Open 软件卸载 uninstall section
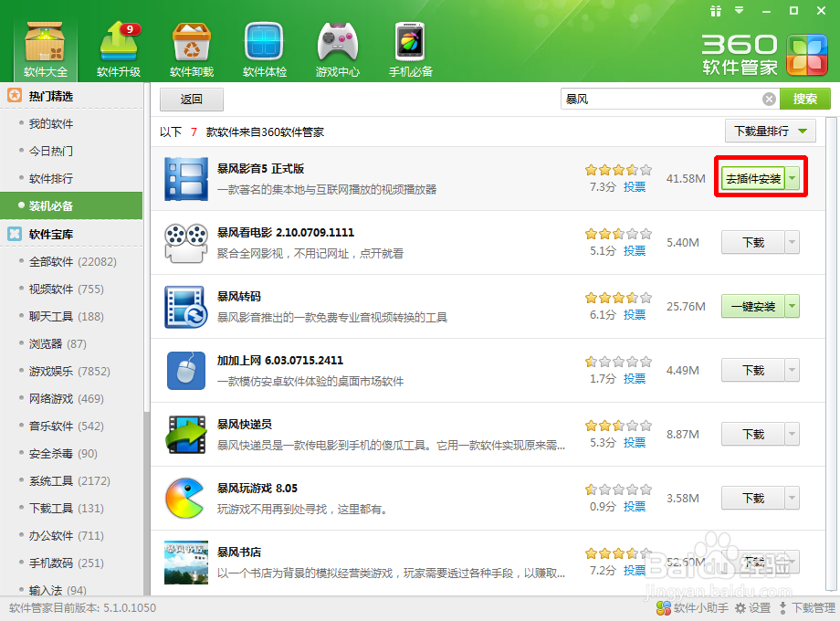The height and width of the screenshot is (621, 840). pyautogui.click(x=192, y=49)
